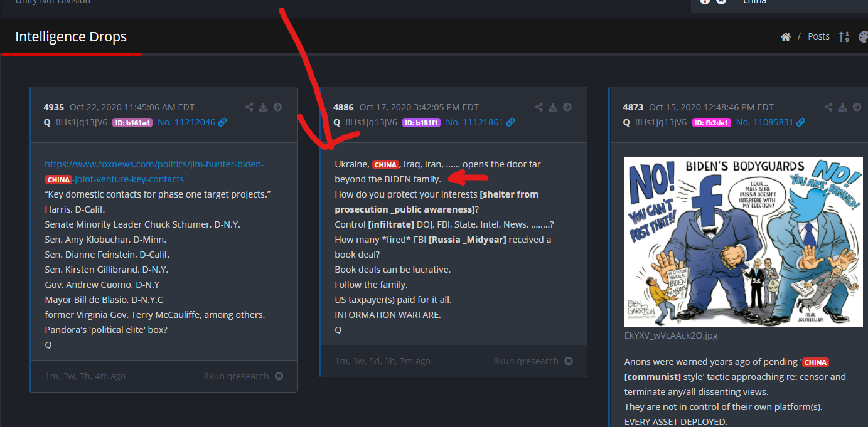The image size is (868, 427).
Task: Open the No. 11212046 post link
Action: pyautogui.click(x=186, y=122)
